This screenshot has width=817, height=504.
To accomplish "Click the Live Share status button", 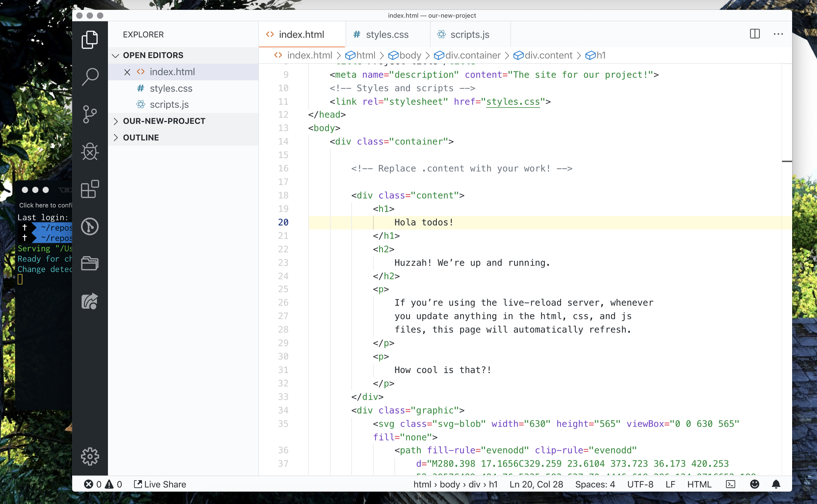I will click(160, 484).
